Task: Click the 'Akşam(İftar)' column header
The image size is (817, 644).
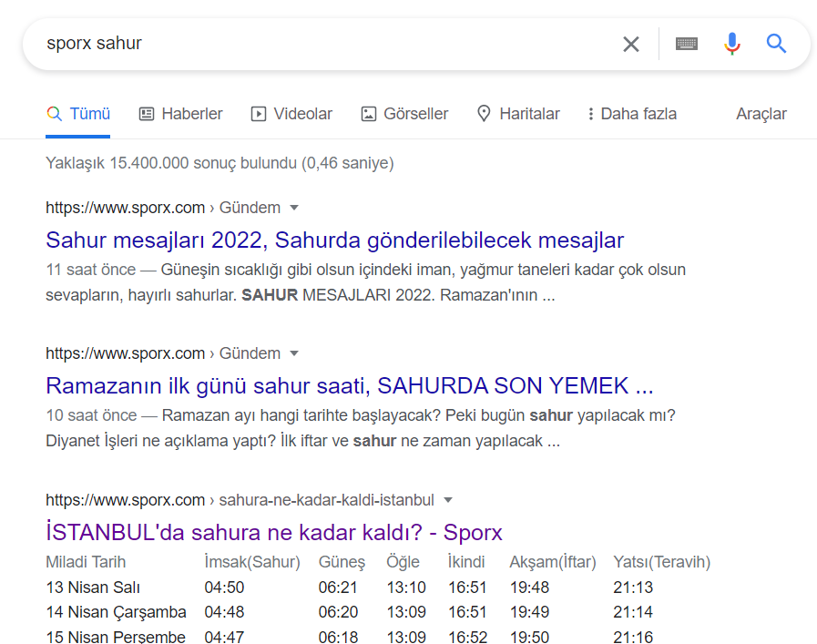Action: 553,562
